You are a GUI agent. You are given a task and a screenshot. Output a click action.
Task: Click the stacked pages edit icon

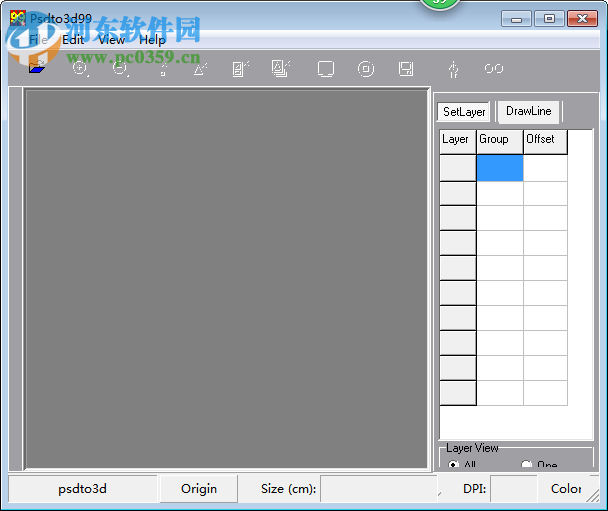point(281,69)
